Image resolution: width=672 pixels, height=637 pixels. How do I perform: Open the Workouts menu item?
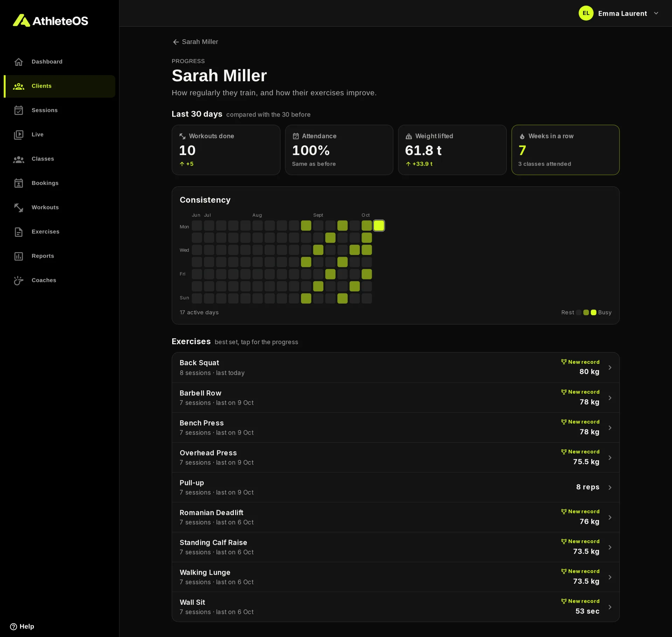coord(59,208)
